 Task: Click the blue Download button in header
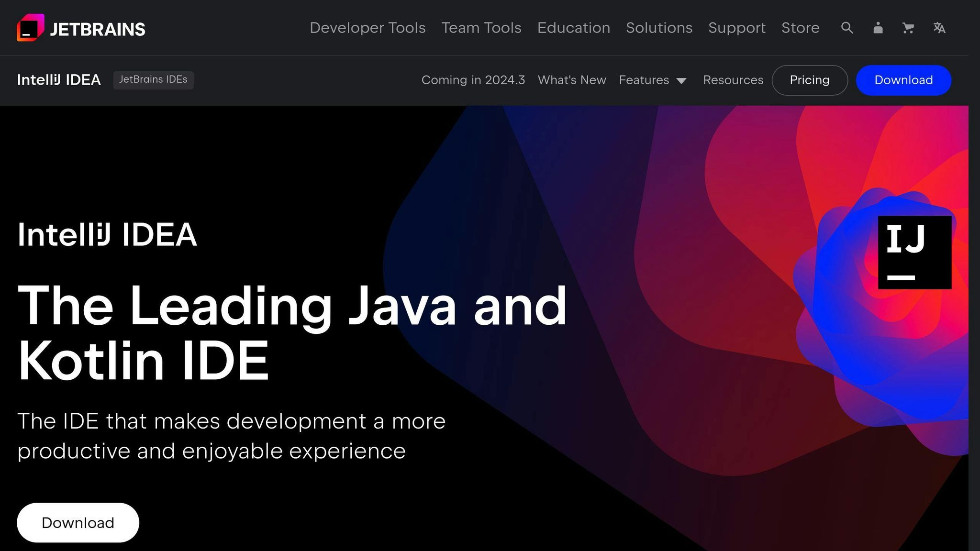click(x=903, y=80)
